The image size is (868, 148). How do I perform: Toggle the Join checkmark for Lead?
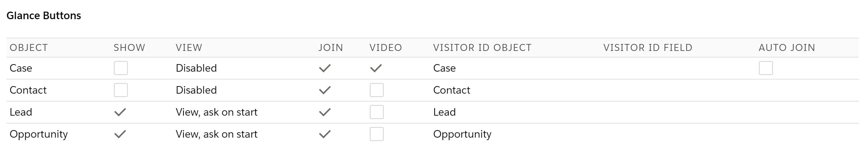[325, 112]
